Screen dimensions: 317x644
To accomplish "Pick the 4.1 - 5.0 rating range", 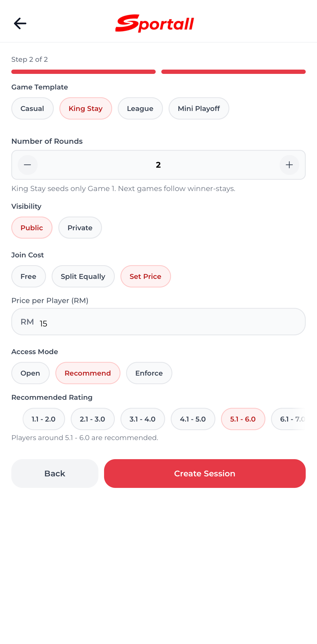I will (193, 419).
